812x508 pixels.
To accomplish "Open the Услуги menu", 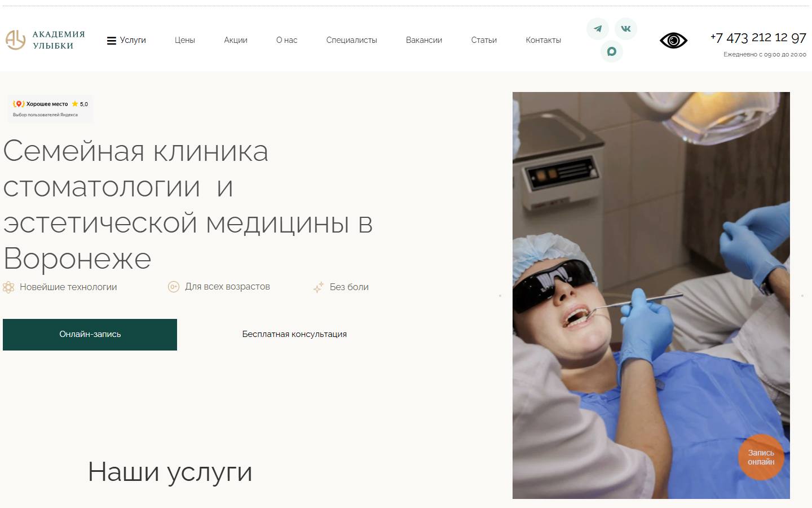I will [x=133, y=40].
